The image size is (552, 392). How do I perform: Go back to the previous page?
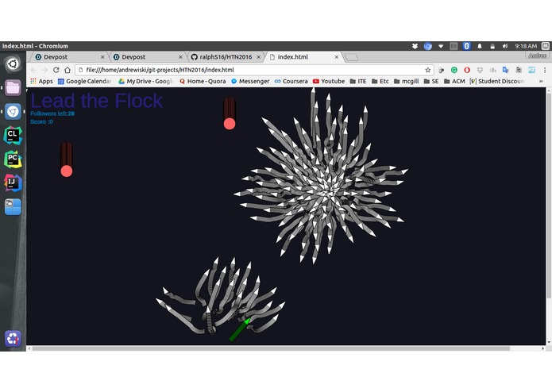[x=33, y=70]
